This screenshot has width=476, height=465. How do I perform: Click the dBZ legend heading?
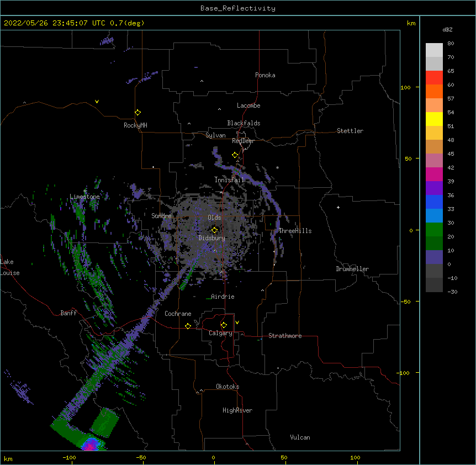coord(447,30)
